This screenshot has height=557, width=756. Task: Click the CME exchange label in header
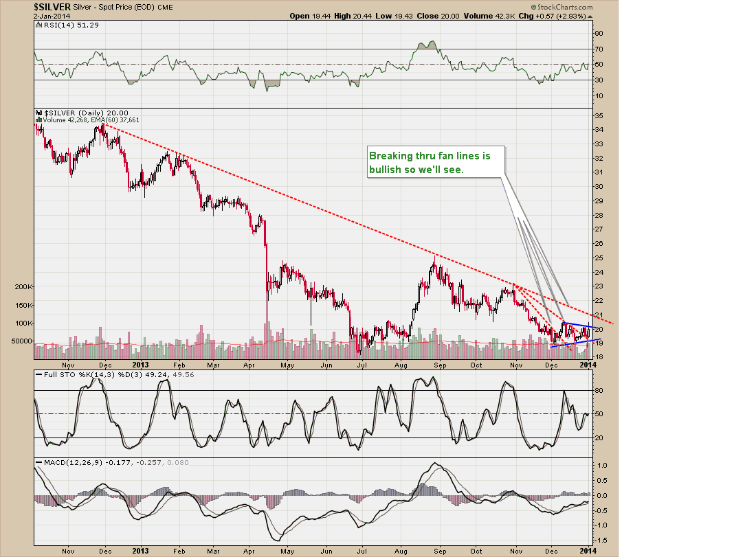click(x=165, y=7)
